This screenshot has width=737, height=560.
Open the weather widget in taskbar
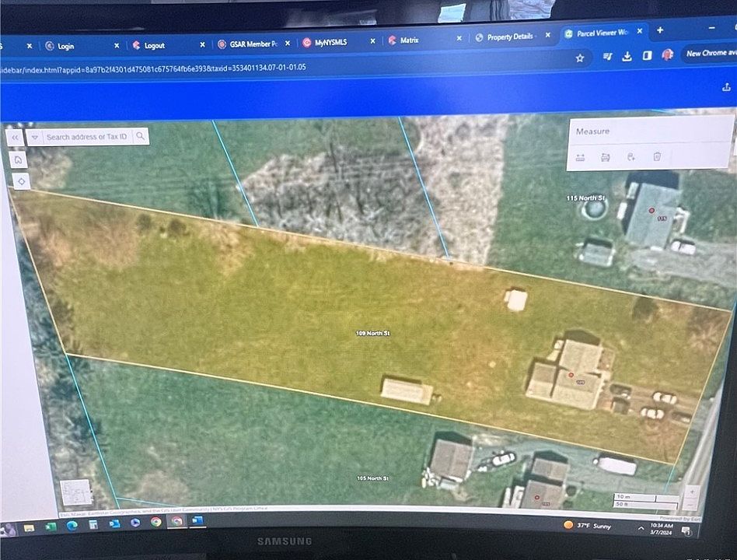592,527
